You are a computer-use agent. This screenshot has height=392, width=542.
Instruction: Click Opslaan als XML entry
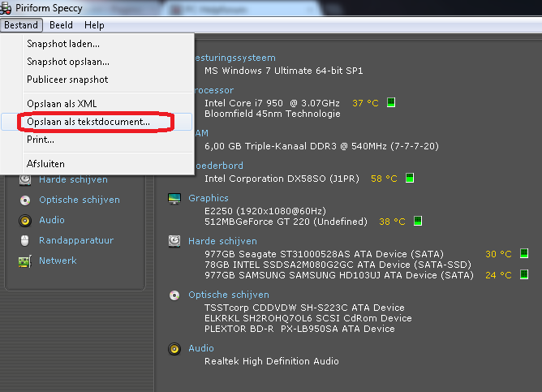(97, 104)
